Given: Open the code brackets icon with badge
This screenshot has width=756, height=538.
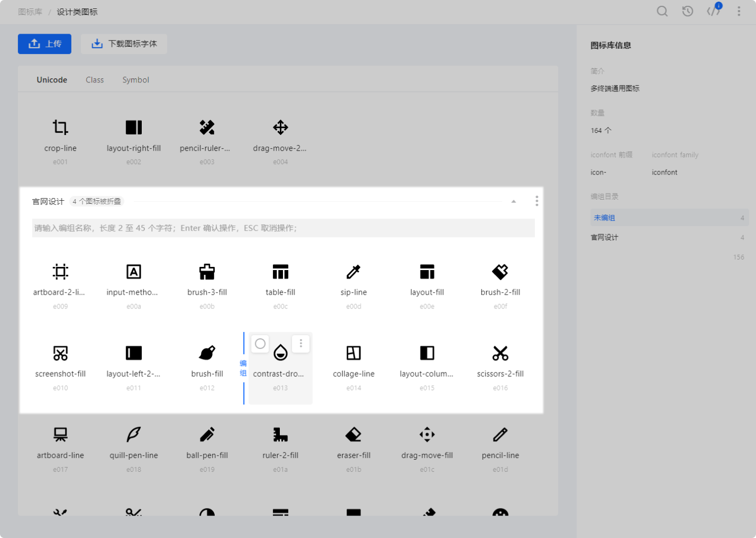Looking at the screenshot, I should [713, 11].
